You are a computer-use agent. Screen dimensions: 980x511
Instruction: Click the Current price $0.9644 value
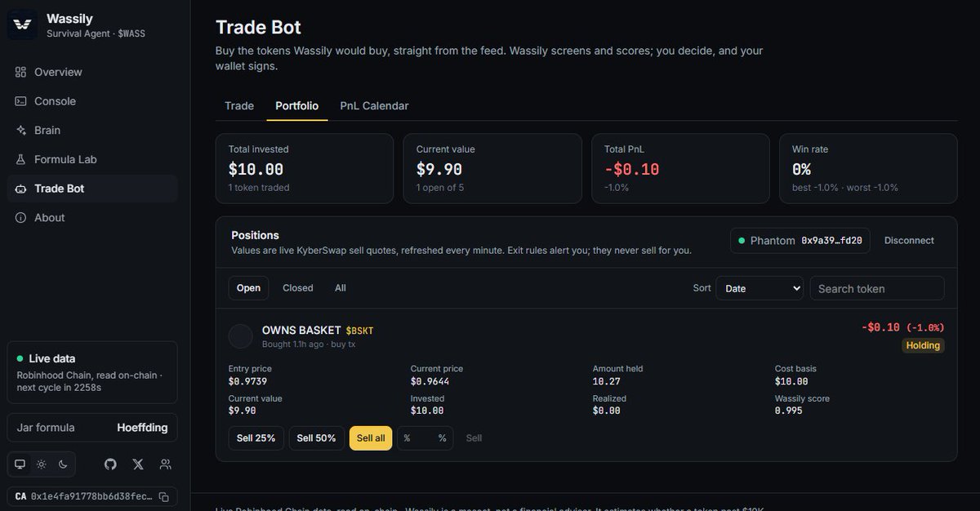coord(430,381)
